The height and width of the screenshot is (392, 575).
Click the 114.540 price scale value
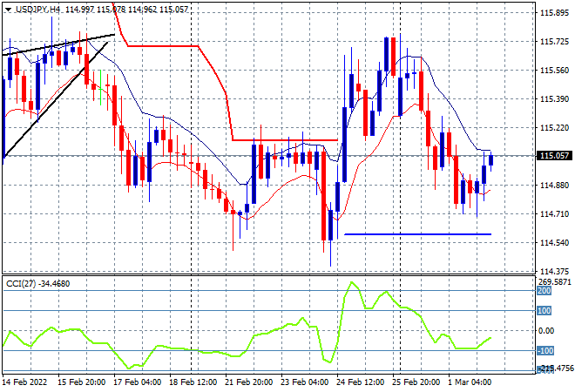[554, 243]
